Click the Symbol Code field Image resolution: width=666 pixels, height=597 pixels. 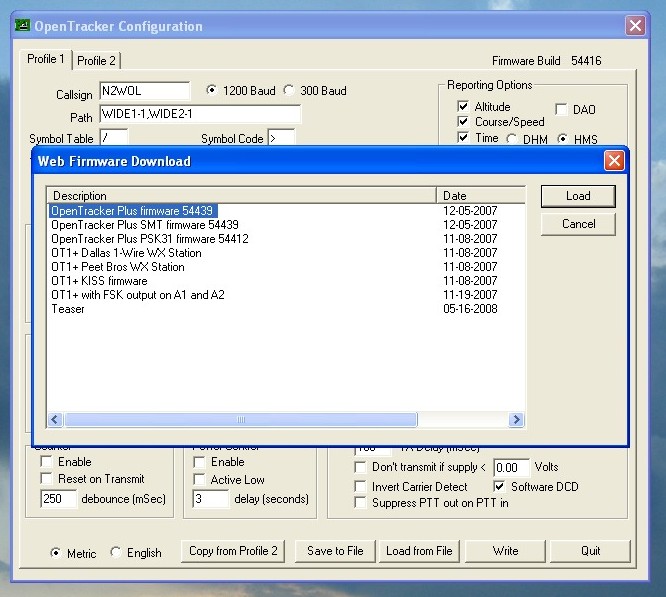(x=281, y=138)
